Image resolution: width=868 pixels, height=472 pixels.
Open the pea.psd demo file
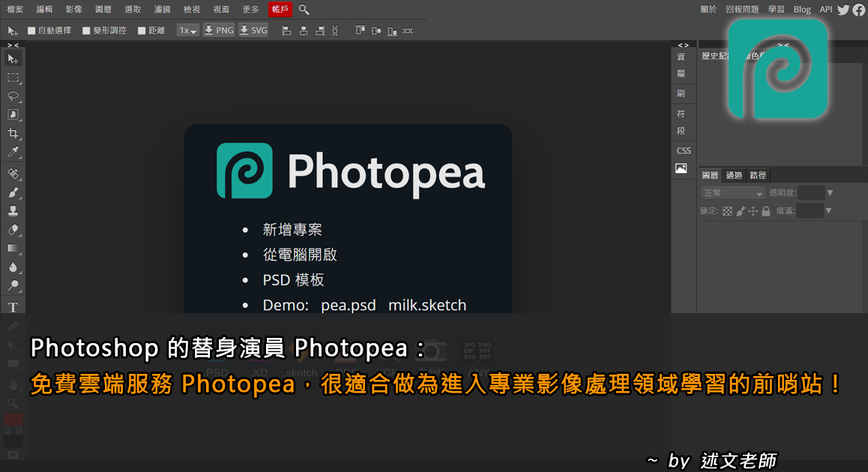tap(349, 305)
